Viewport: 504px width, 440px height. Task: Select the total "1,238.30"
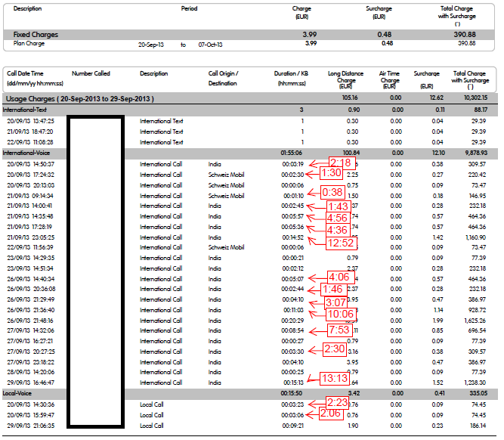point(475,383)
